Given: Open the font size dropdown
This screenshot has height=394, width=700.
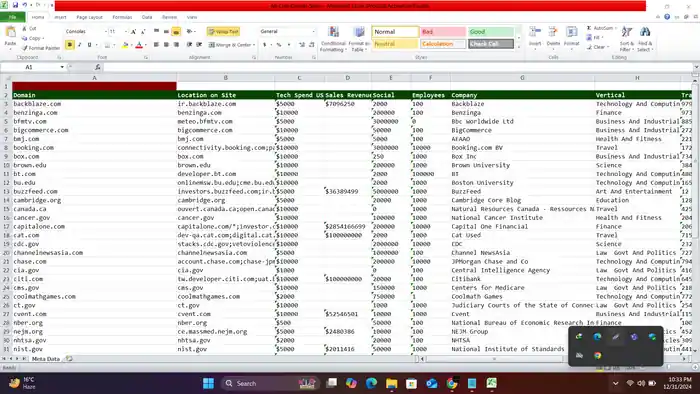Looking at the screenshot, I should pyautogui.click(x=126, y=32).
